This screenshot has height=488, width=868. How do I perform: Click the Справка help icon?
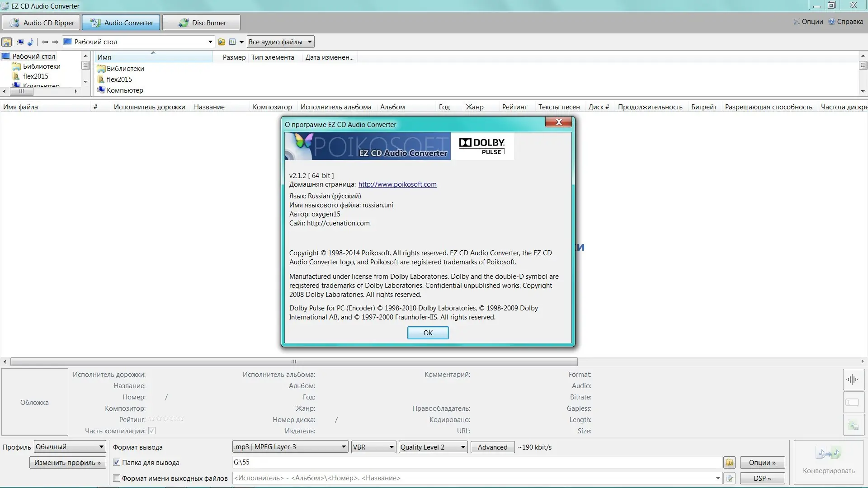click(x=832, y=22)
